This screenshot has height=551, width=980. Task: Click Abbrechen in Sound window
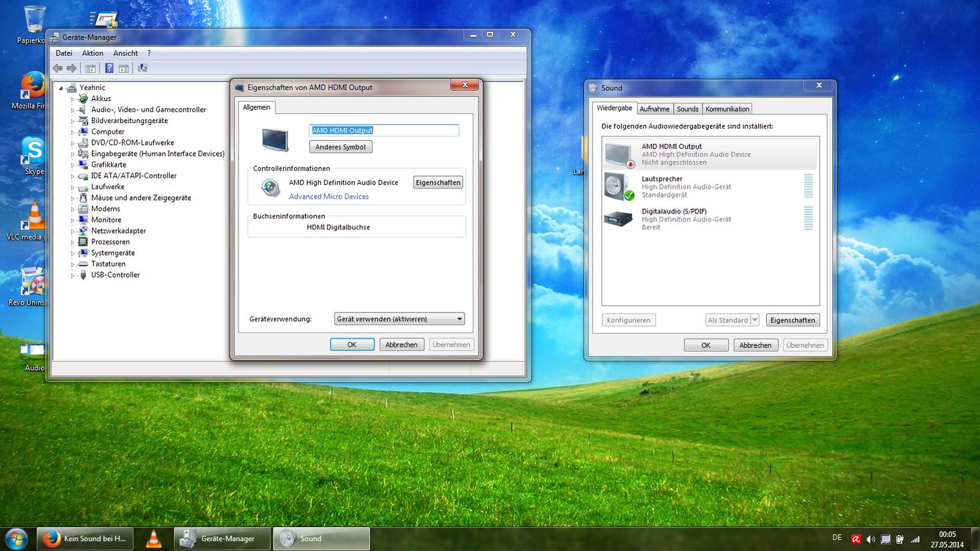[755, 345]
